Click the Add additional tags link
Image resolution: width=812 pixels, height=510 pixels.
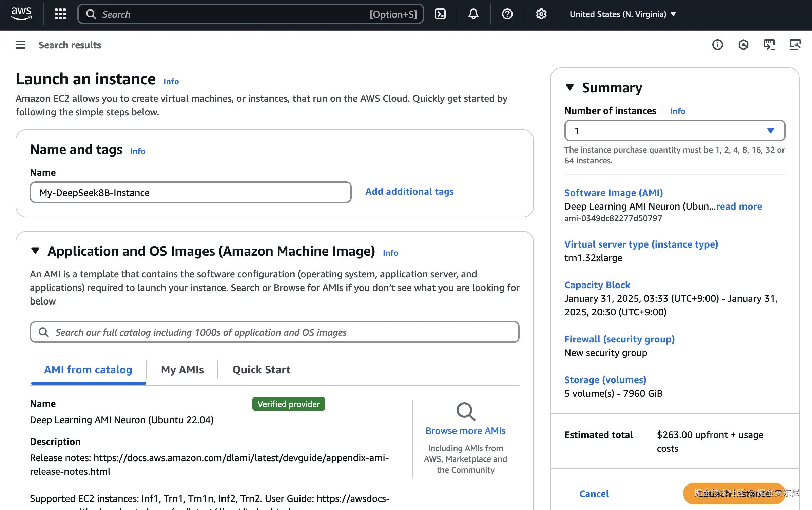click(x=409, y=191)
